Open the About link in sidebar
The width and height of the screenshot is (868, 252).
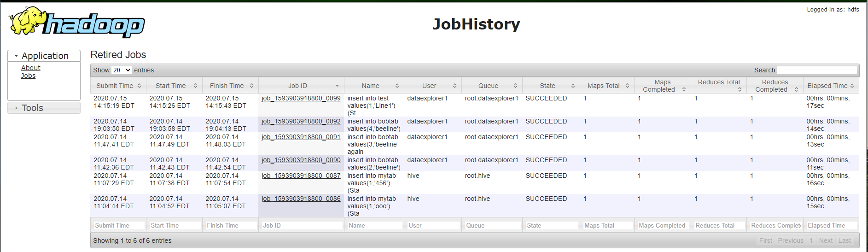click(31, 68)
